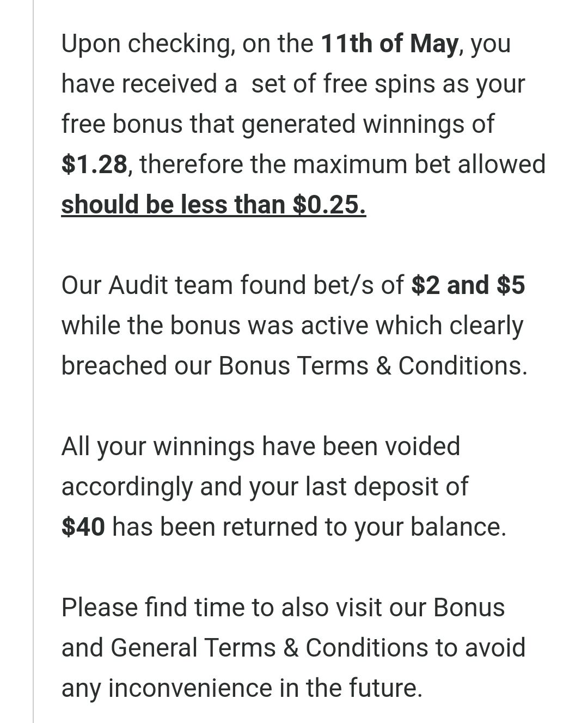The width and height of the screenshot is (588, 723).
Task: Click the bold "$40" deposit amount
Action: 83,527
